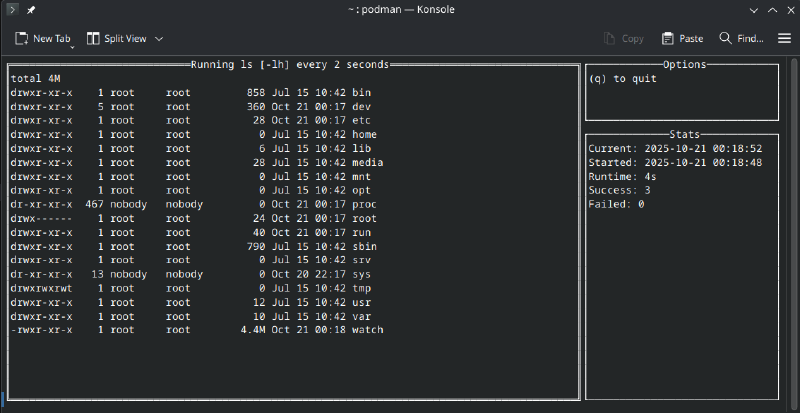Click the 'watch' file entry in listing
This screenshot has width=800, height=413.
point(367,330)
